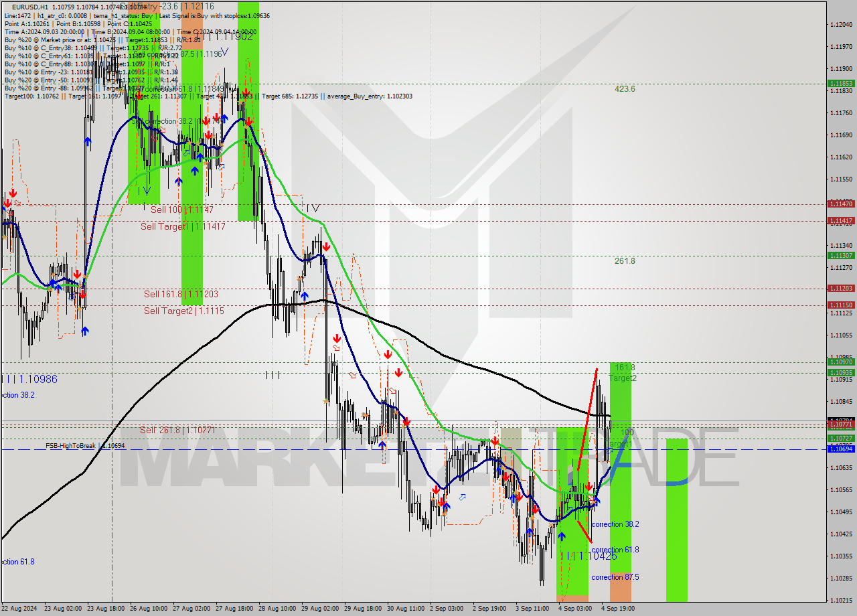Image resolution: width=857 pixels, height=616 pixels.
Task: Click the 1.11690 price axis value
Action: [841, 135]
